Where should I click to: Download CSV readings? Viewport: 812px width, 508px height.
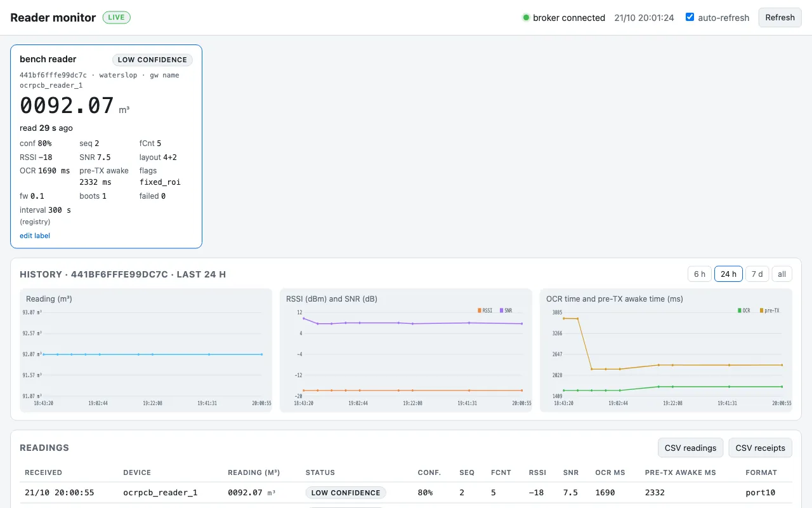(x=690, y=448)
